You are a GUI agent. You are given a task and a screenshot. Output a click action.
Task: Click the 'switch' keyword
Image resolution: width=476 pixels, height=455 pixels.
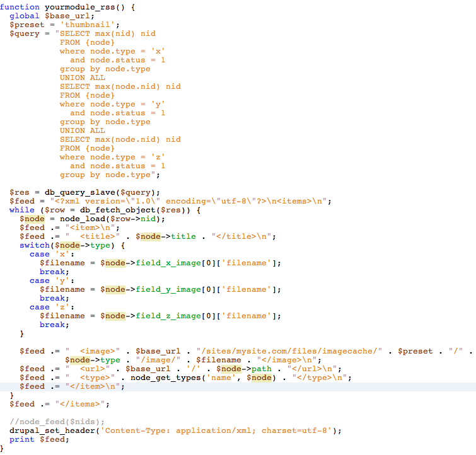34,245
